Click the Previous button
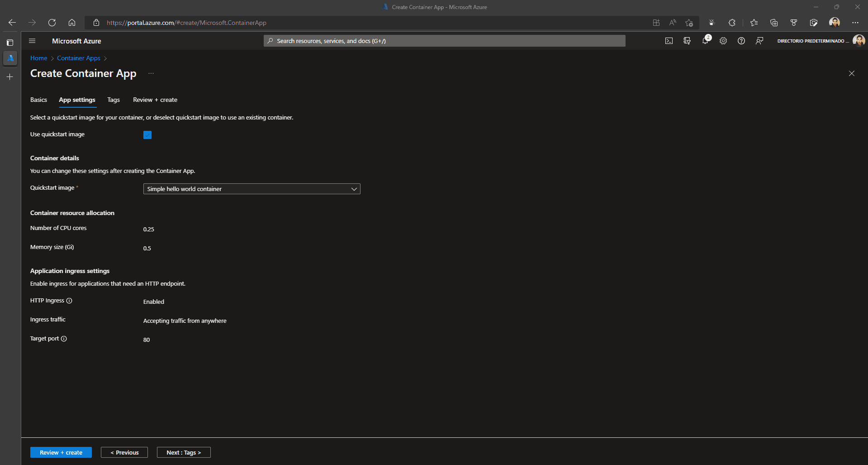 pyautogui.click(x=124, y=452)
